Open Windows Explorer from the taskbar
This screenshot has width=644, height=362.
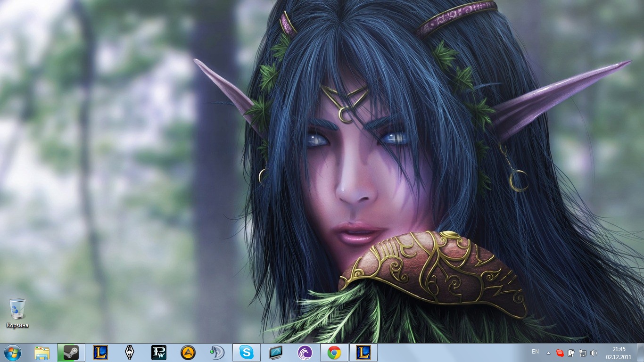coord(42,353)
